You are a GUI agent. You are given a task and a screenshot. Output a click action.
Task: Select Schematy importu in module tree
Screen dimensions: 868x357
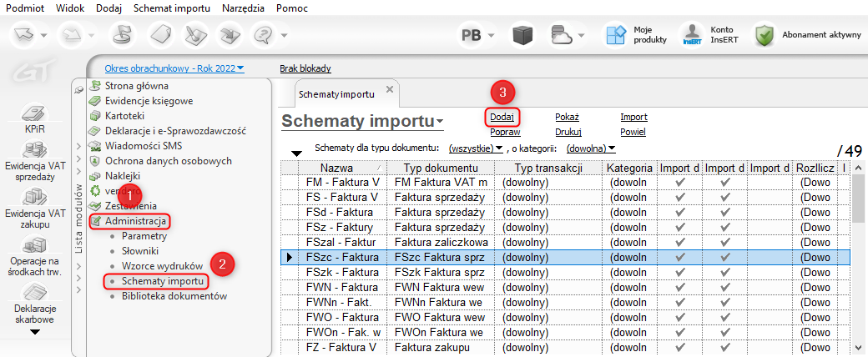pos(163,281)
